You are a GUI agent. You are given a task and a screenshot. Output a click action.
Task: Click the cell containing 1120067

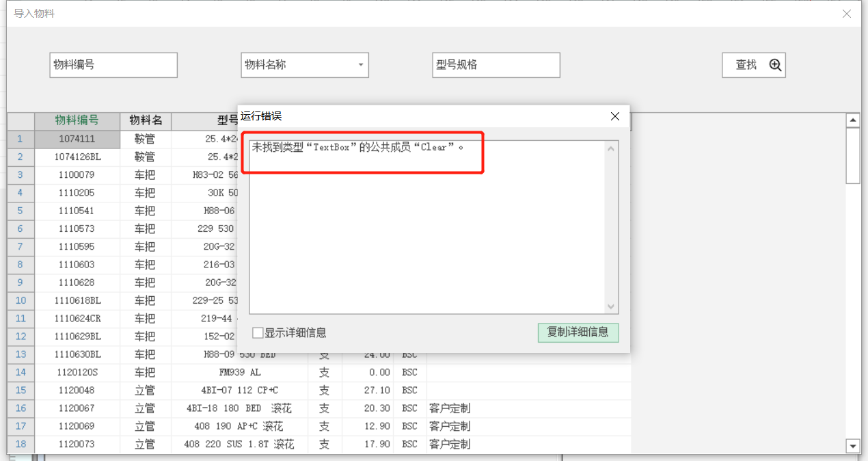click(x=77, y=408)
